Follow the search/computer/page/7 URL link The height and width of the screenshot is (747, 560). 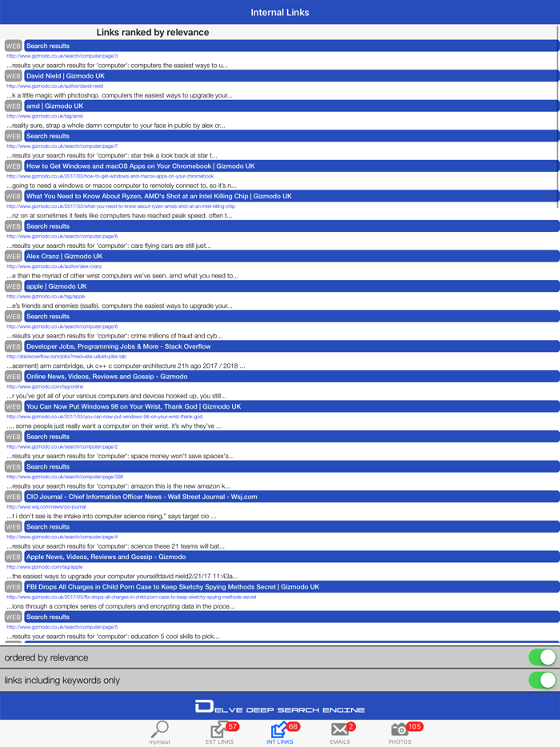(x=62, y=146)
